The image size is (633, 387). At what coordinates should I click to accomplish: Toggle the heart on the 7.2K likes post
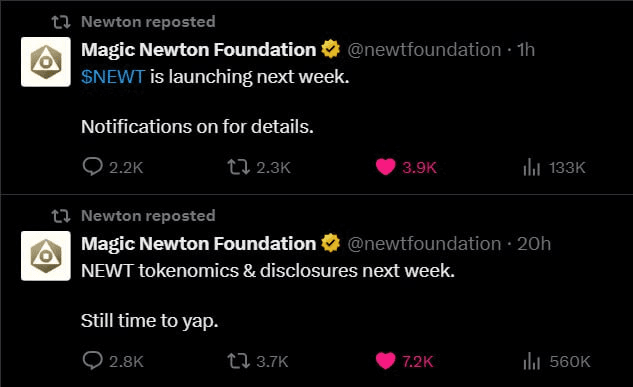point(385,360)
